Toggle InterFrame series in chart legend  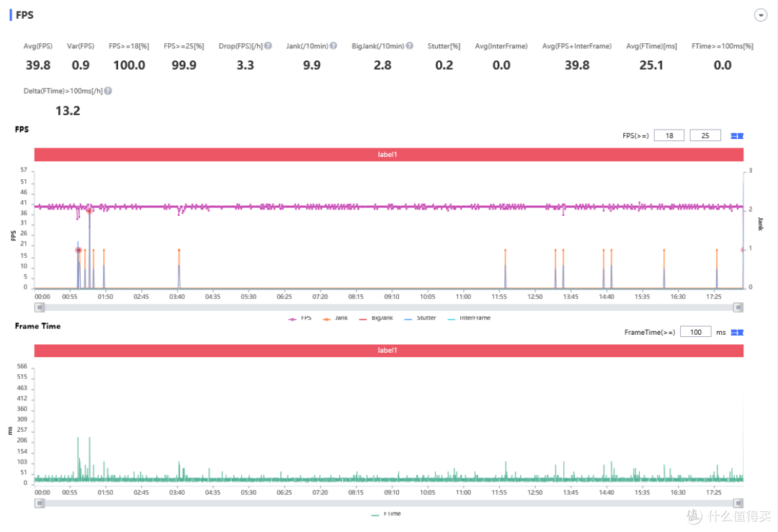point(468,317)
